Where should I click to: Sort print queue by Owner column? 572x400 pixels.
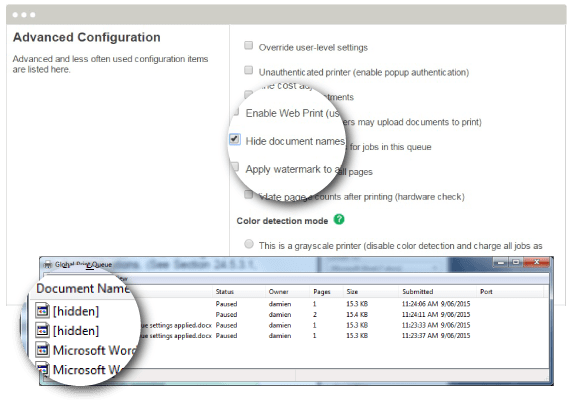pos(278,292)
